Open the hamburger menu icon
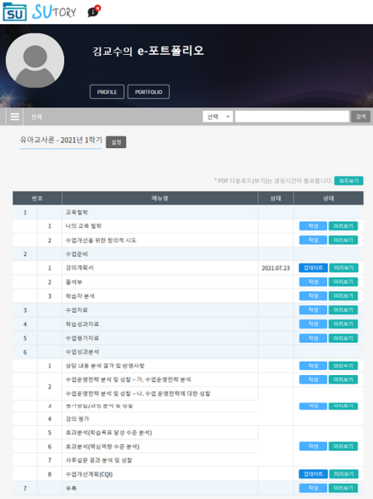The image size is (373, 499). (x=15, y=117)
